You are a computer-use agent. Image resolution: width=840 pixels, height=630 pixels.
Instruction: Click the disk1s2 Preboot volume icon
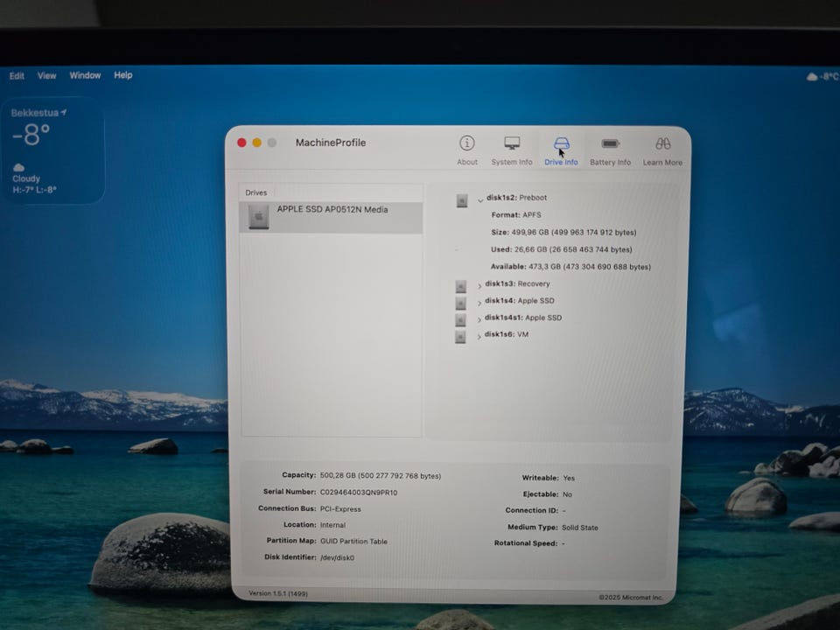point(462,200)
